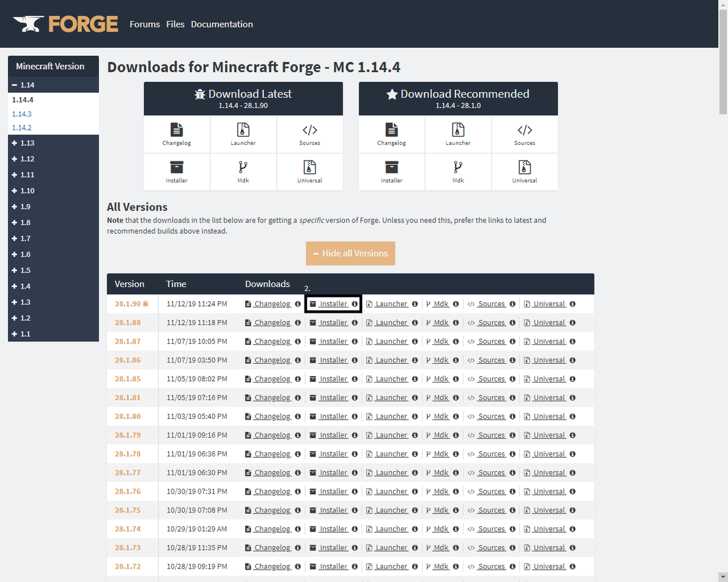Click timestamp 11/05/19 08:02 PM

click(197, 380)
